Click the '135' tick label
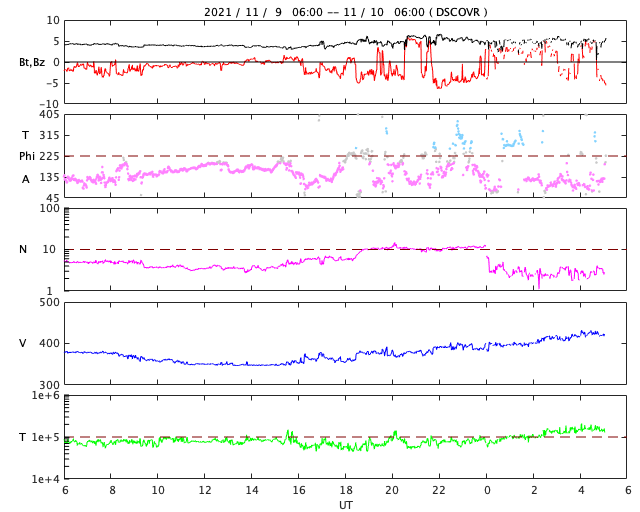640x512 pixels. click(49, 177)
